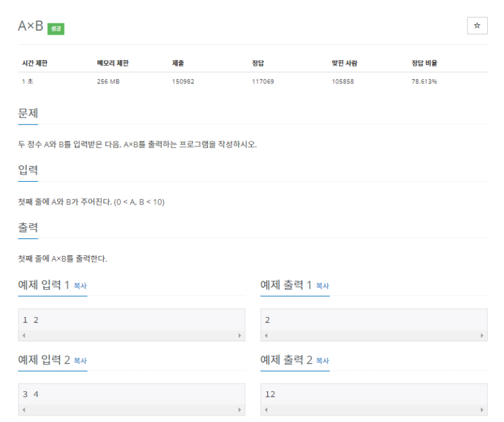Click the 메모리 제한 column header
This screenshot has height=422, width=504.
pos(113,63)
